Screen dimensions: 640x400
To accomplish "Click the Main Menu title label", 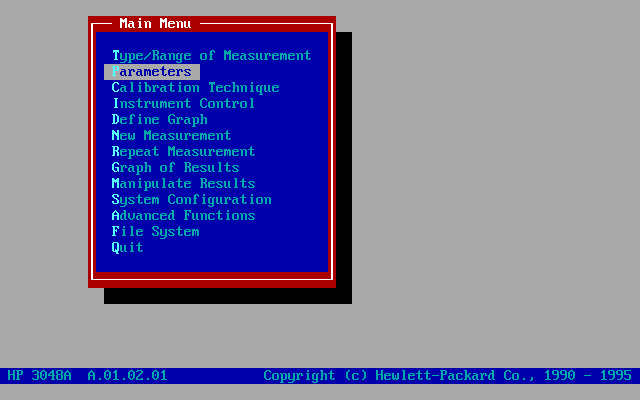I will (x=155, y=24).
